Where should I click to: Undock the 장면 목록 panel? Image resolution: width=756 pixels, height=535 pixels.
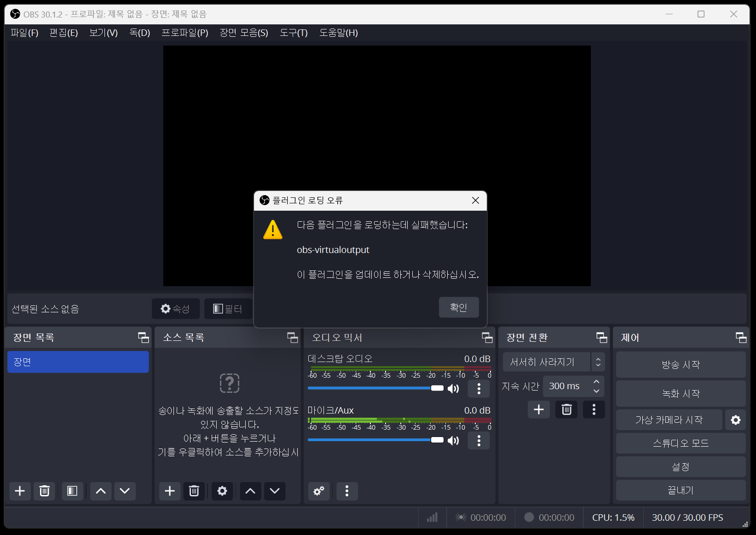point(144,338)
